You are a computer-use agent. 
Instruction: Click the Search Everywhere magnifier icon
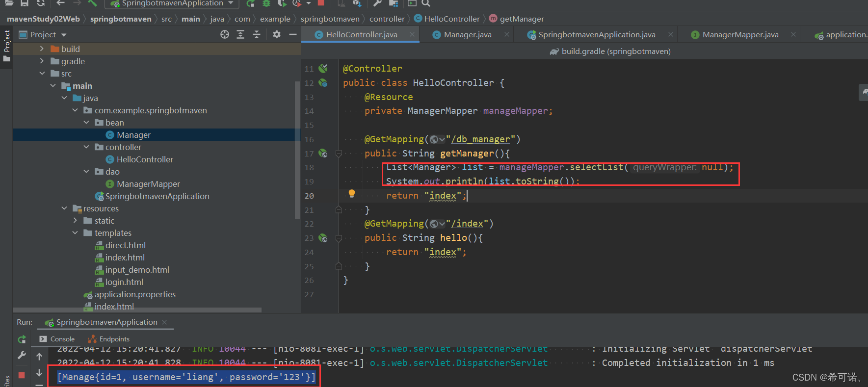click(x=426, y=3)
